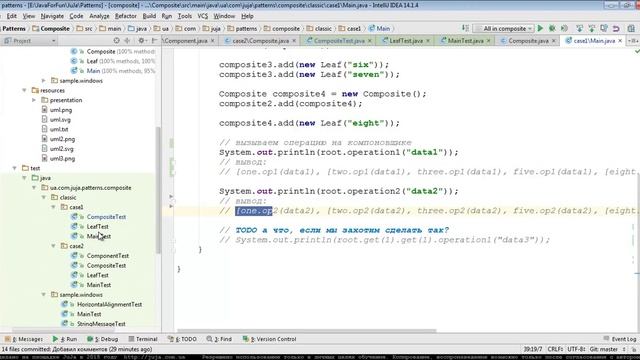The width and height of the screenshot is (640, 360).
Task: Click the collapse all icon in Project panel
Action: [x=127, y=40]
